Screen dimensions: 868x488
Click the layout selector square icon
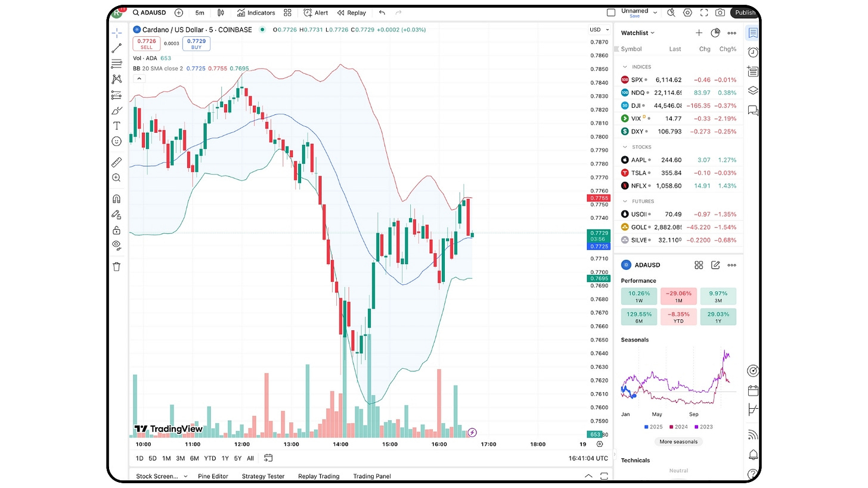pyautogui.click(x=611, y=13)
